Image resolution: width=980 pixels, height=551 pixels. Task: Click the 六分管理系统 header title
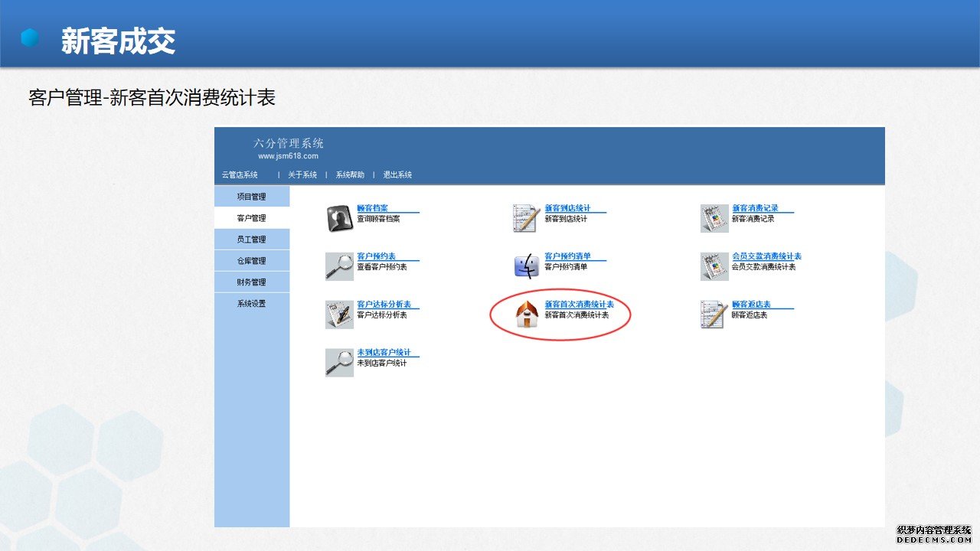click(x=289, y=143)
